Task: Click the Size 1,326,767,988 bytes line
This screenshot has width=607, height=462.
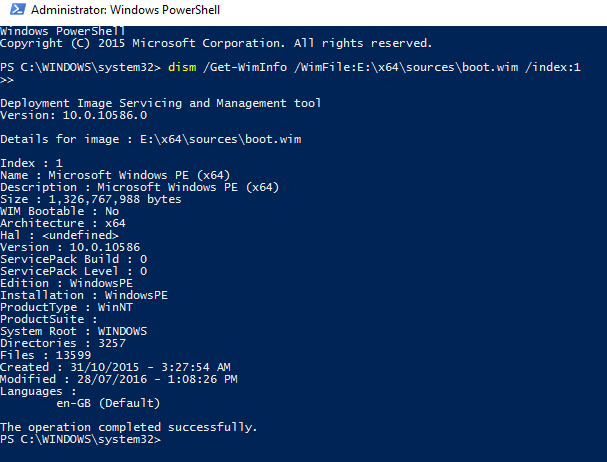Action: [91, 199]
